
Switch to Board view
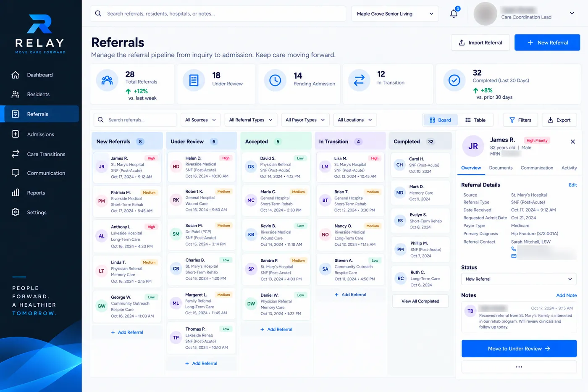pos(440,120)
